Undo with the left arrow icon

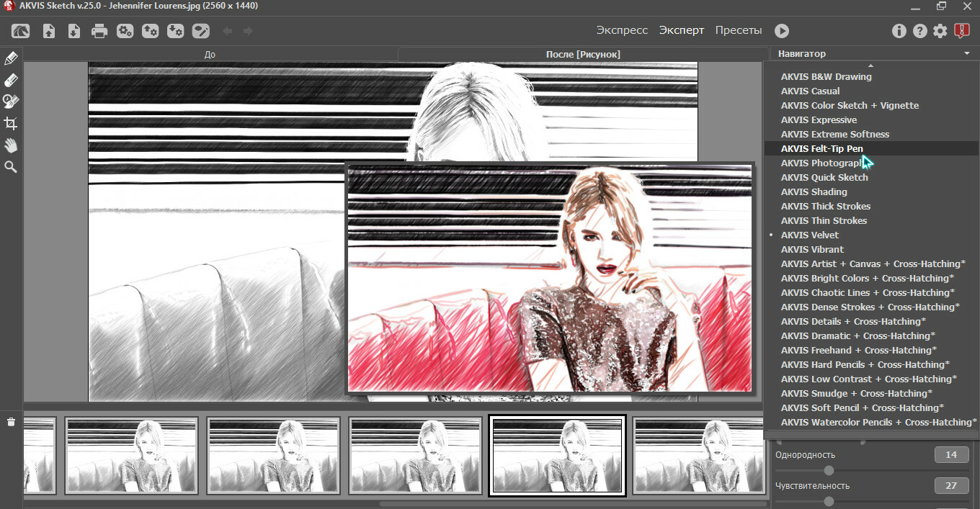[x=227, y=31]
